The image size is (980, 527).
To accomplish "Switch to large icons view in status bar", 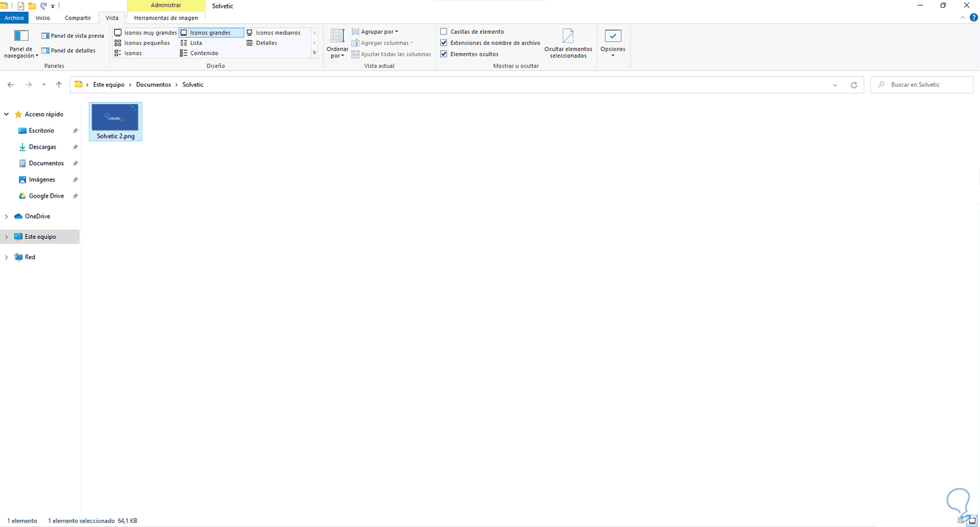I will [972, 520].
